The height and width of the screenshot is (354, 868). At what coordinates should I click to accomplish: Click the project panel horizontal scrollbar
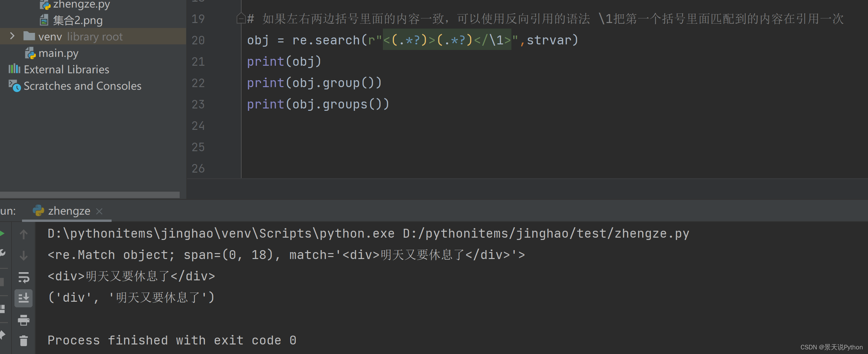click(x=90, y=195)
